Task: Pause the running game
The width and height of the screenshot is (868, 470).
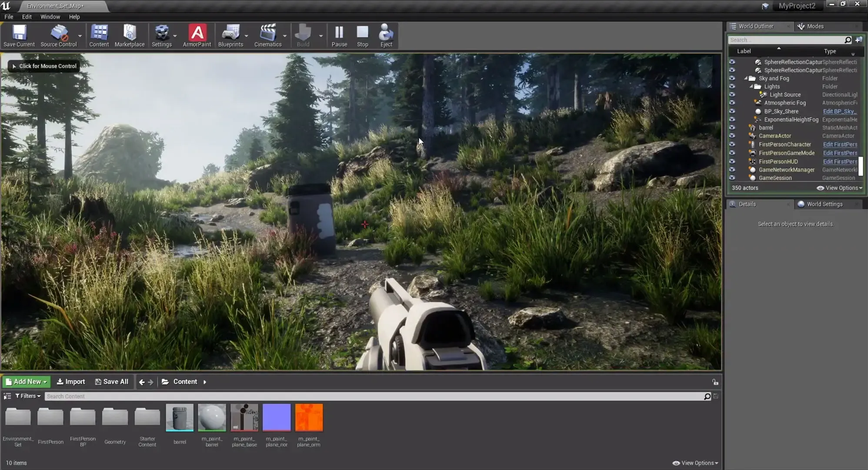Action: pyautogui.click(x=339, y=35)
